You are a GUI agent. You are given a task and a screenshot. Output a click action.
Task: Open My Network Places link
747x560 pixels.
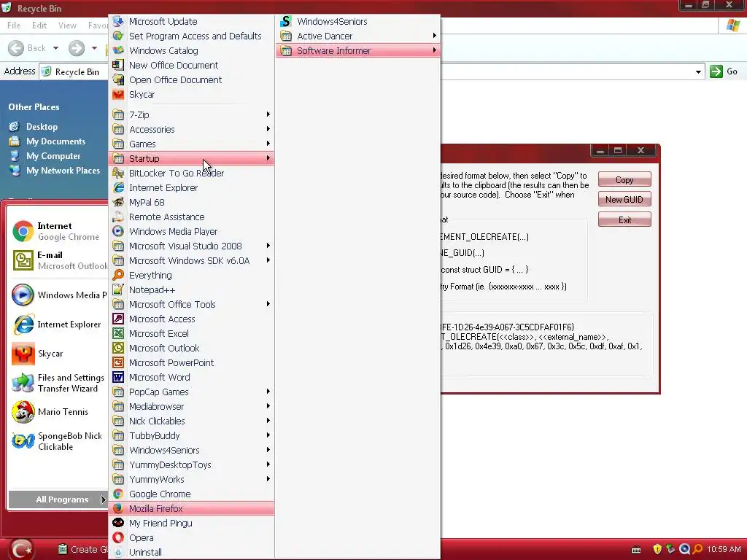click(63, 171)
